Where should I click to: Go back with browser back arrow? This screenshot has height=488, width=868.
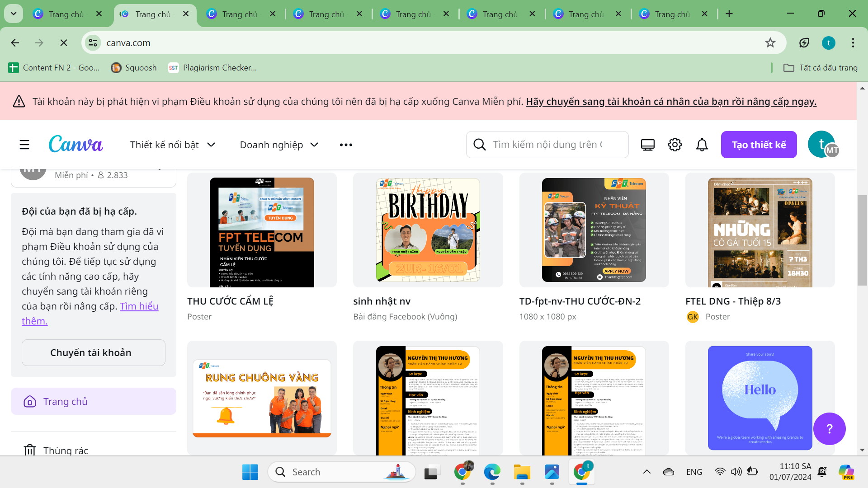[x=15, y=43]
